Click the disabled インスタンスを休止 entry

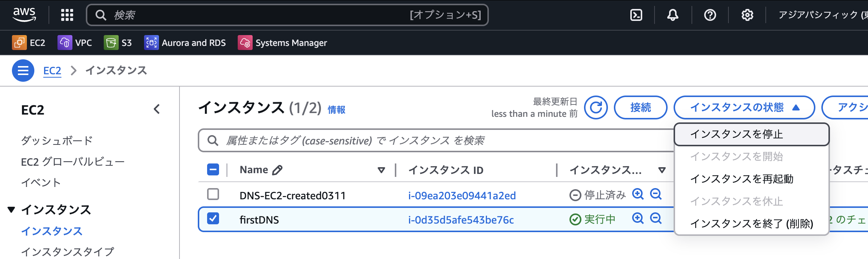tap(752, 202)
